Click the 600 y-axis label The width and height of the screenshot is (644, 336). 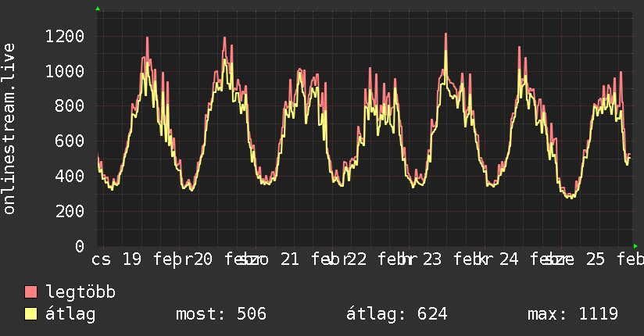tap(70, 141)
